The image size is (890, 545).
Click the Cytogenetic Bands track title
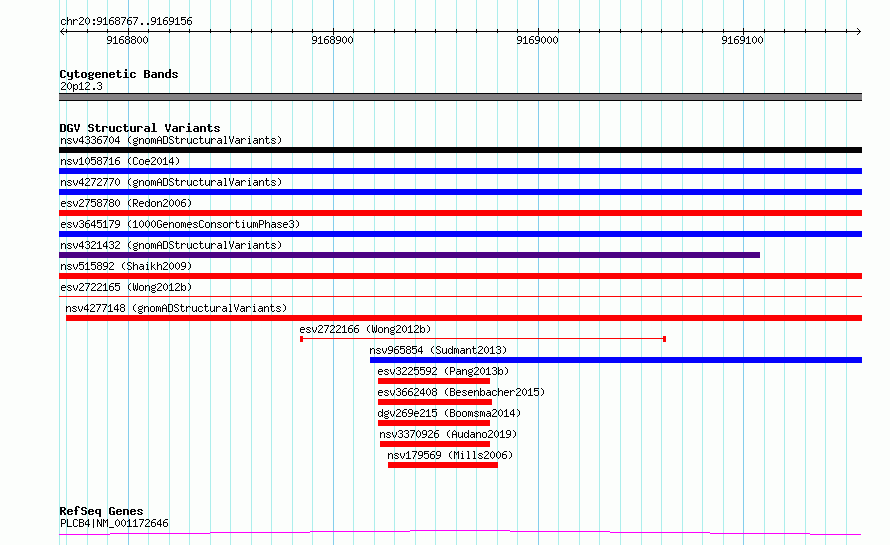[119, 74]
